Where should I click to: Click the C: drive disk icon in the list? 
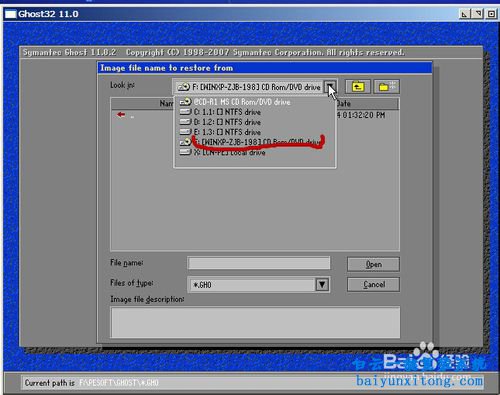[185, 112]
